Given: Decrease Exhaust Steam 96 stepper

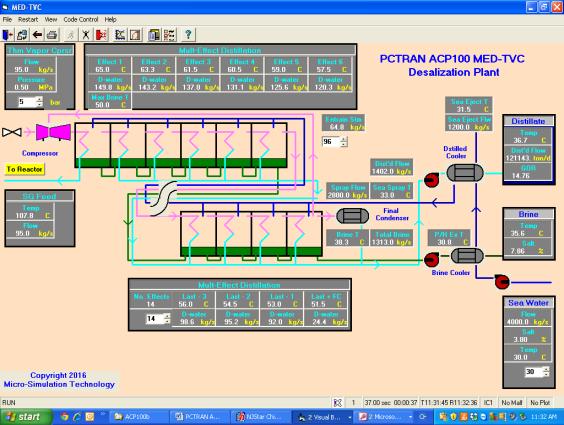Looking at the screenshot, I should click(344, 144).
